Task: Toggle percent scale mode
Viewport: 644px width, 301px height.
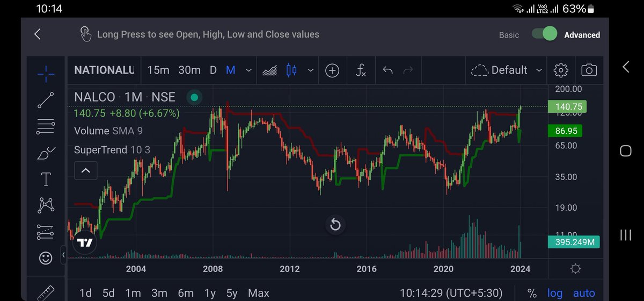Action: (x=532, y=293)
